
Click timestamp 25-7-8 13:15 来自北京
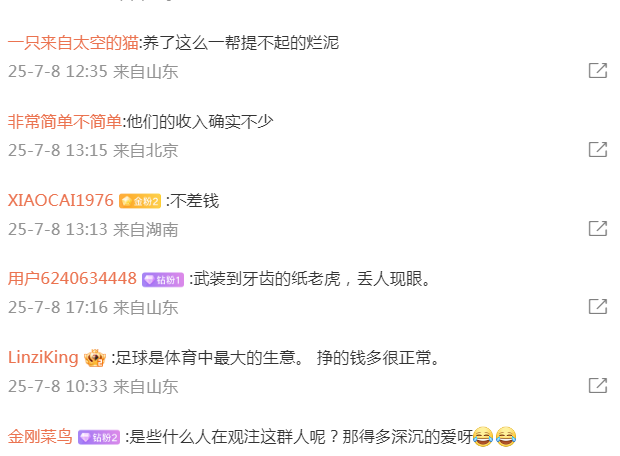[x=93, y=150]
